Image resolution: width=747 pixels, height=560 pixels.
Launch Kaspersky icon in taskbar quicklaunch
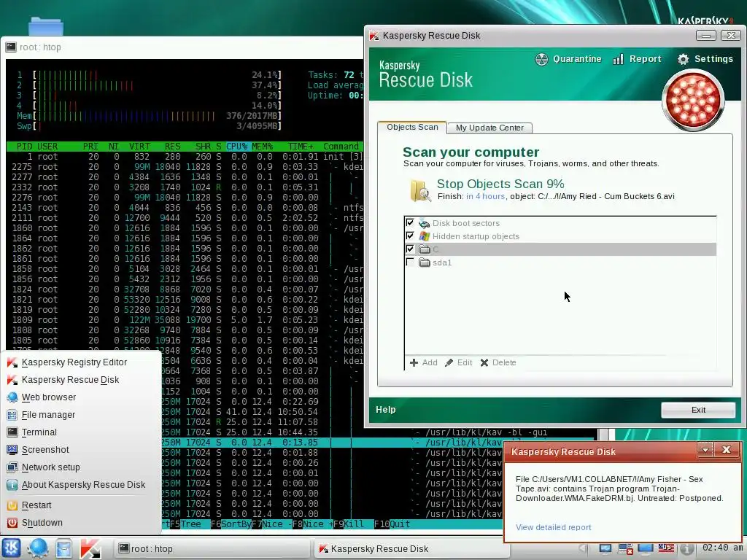coord(90,548)
